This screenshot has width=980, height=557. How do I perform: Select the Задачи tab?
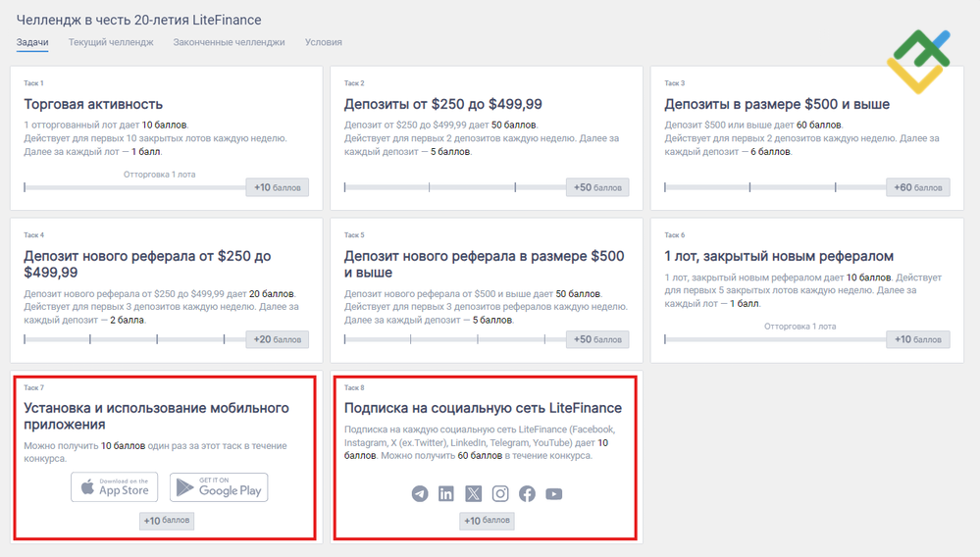32,42
